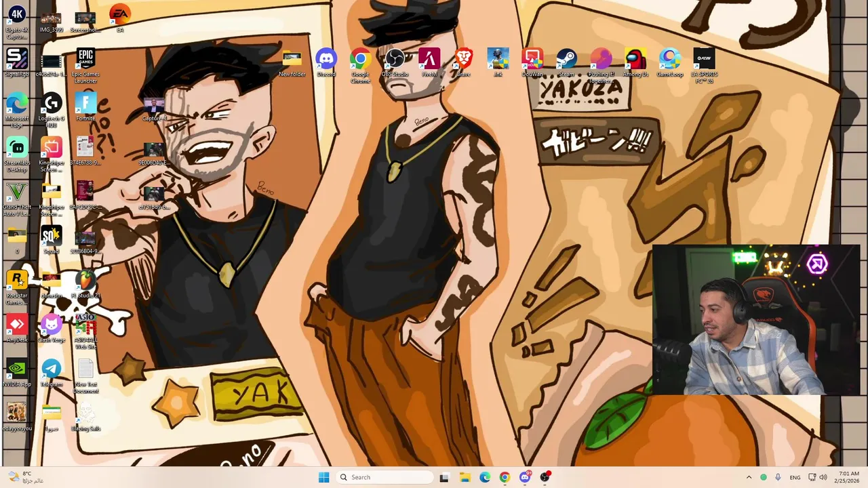Open Microsoft Edge from the taskbar
The width and height of the screenshot is (868, 488).
coord(485,477)
